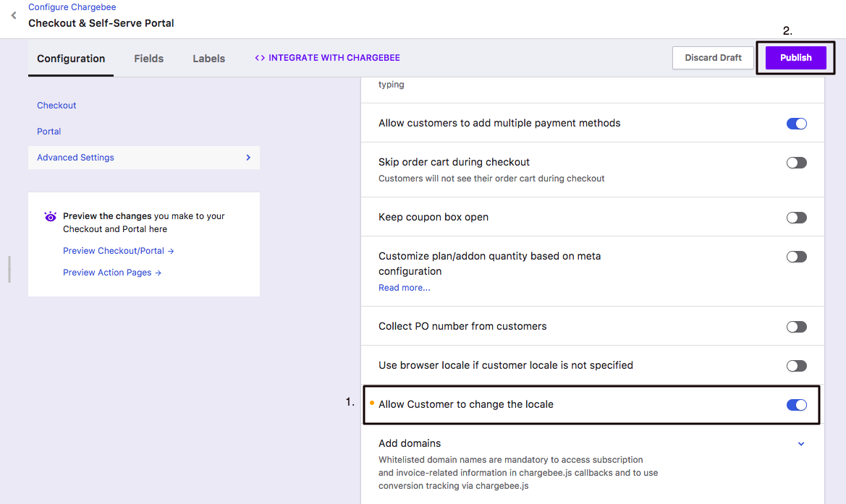Click the Discard Draft button
The width and height of the screenshot is (846, 504).
pyautogui.click(x=713, y=57)
